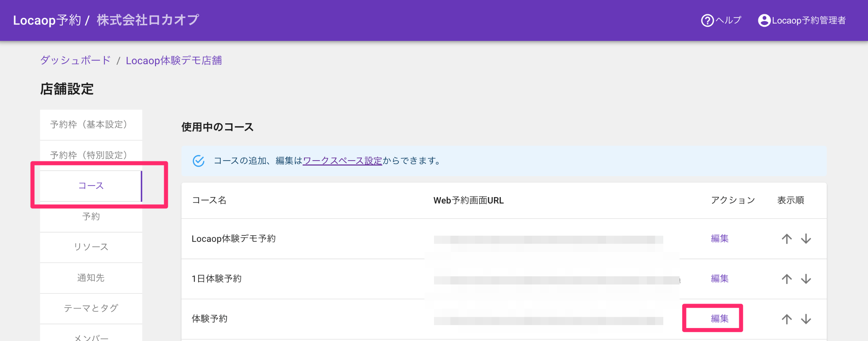Switch to the リソース sidebar tab
The height and width of the screenshot is (341, 868).
[91, 247]
